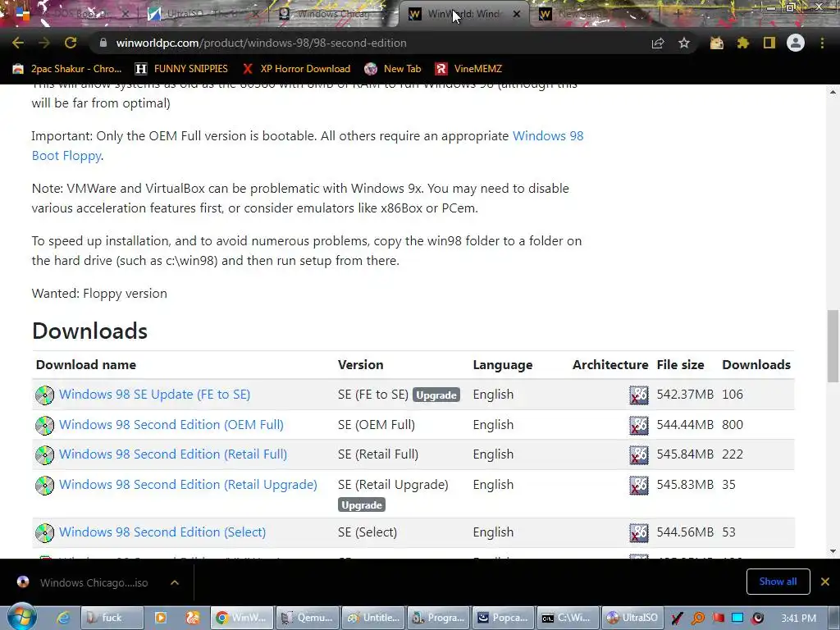Viewport: 840px width, 630px height.
Task: Click the CD icon for OEM Full row
Action: [x=44, y=426]
